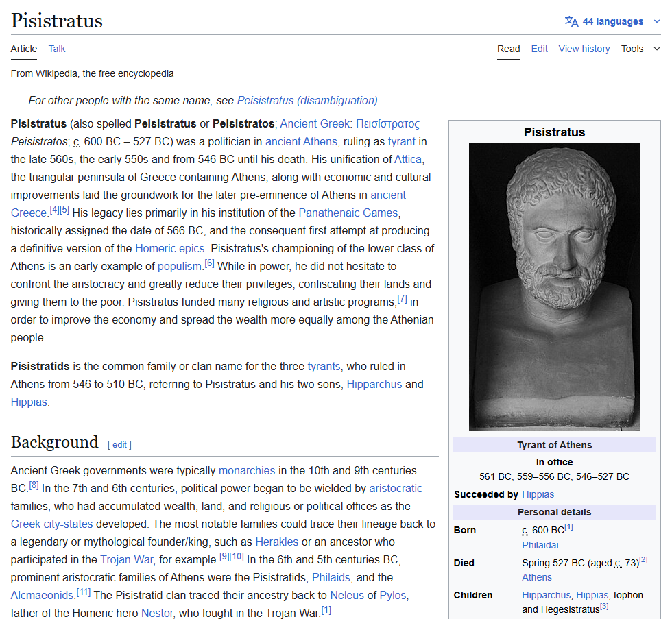Open the Greek city-states link
This screenshot has height=619, width=672.
(x=52, y=524)
